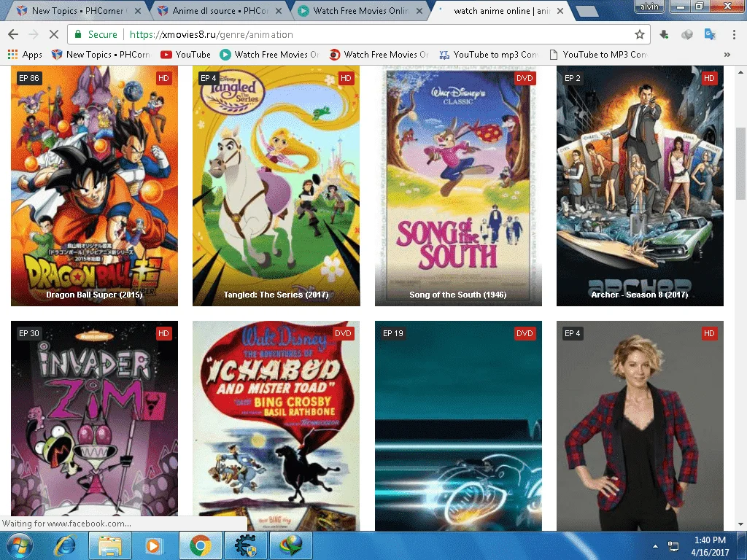Click the forward navigation arrow
The height and width of the screenshot is (560, 747).
pyautogui.click(x=34, y=34)
